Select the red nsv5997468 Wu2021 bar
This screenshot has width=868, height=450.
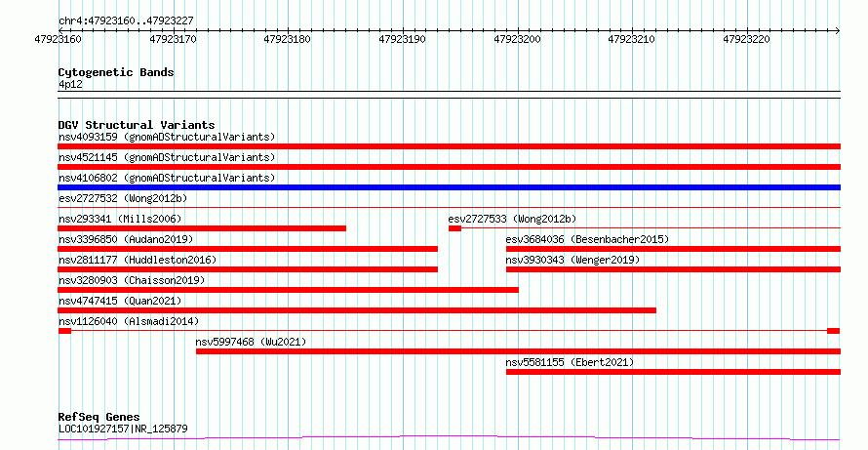[x=518, y=351]
